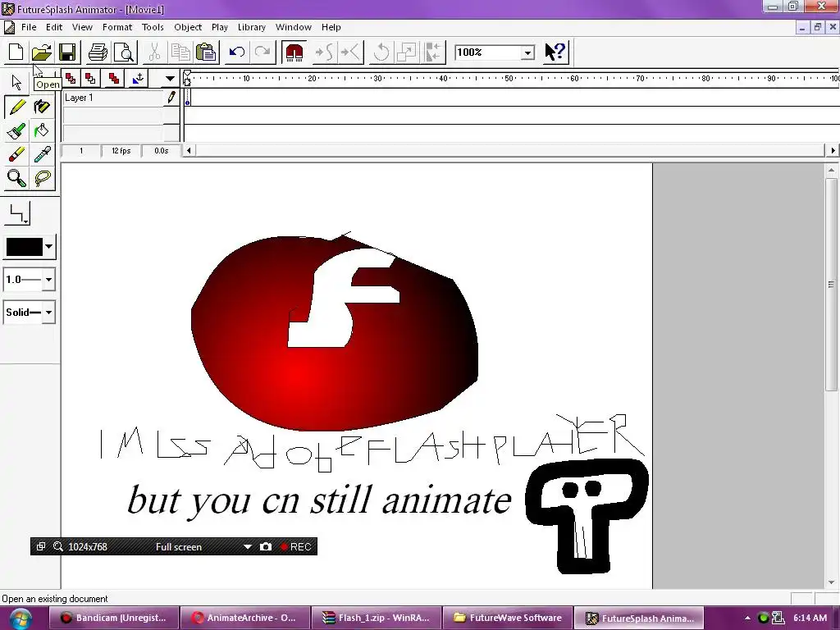The height and width of the screenshot is (630, 840).
Task: Open Bandicam Full screen mode dropdown
Action: click(x=248, y=547)
